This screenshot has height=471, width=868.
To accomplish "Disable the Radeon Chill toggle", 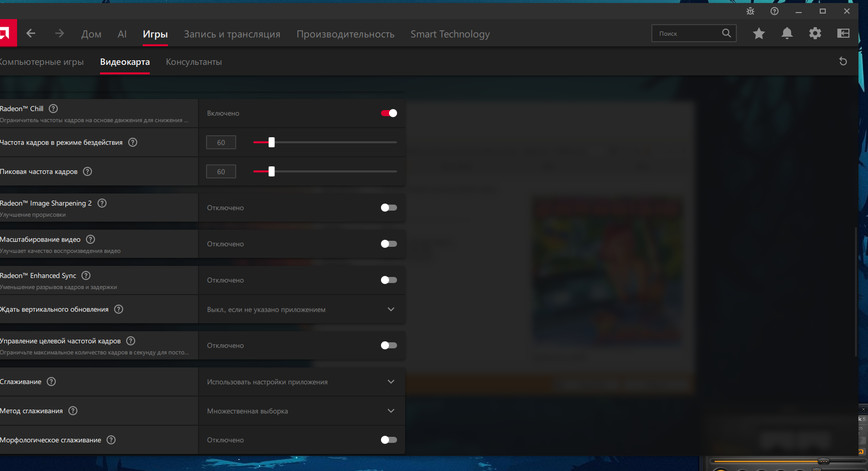I will pos(389,113).
